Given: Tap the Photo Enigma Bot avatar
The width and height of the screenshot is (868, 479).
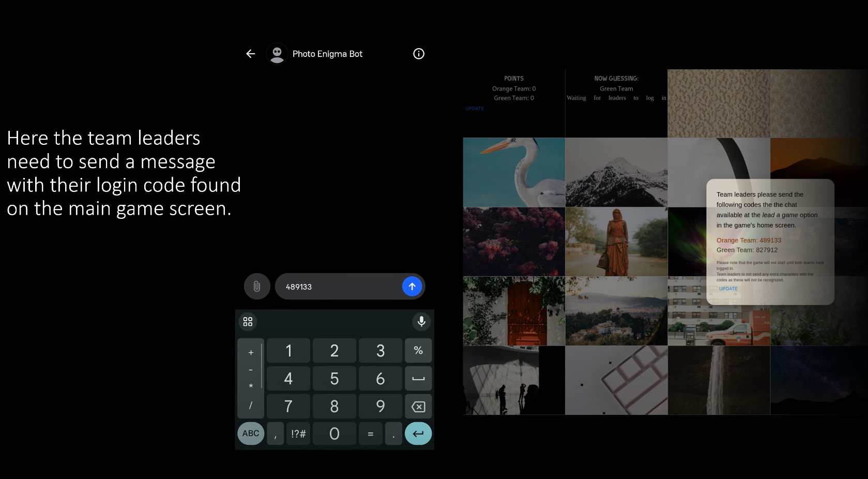Looking at the screenshot, I should click(277, 54).
